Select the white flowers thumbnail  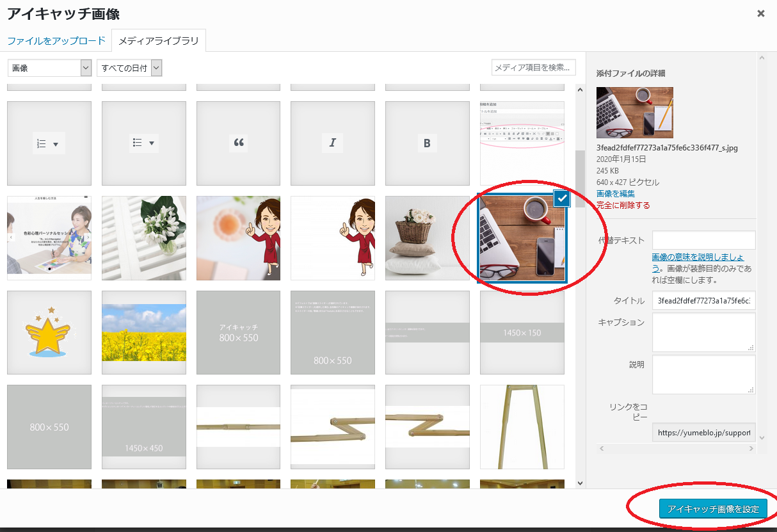pos(144,238)
